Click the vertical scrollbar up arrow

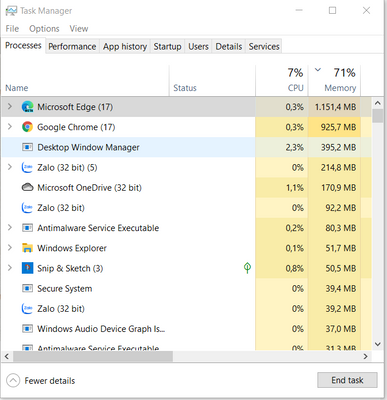click(378, 103)
